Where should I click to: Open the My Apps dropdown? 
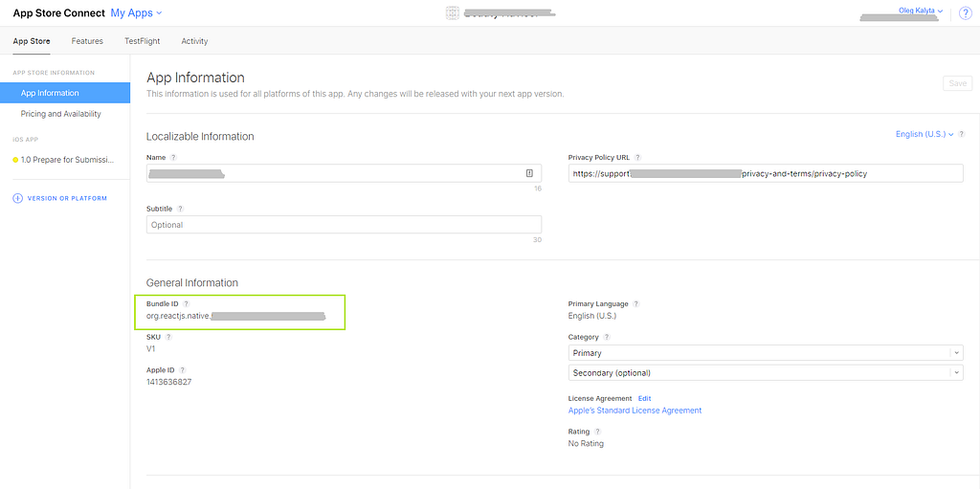point(137,13)
